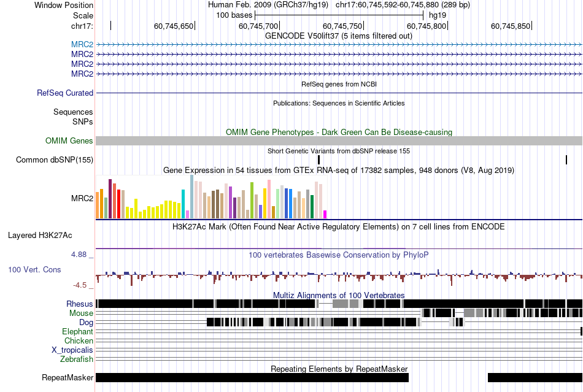Open the GTEx Gene Expression track title

click(339, 171)
